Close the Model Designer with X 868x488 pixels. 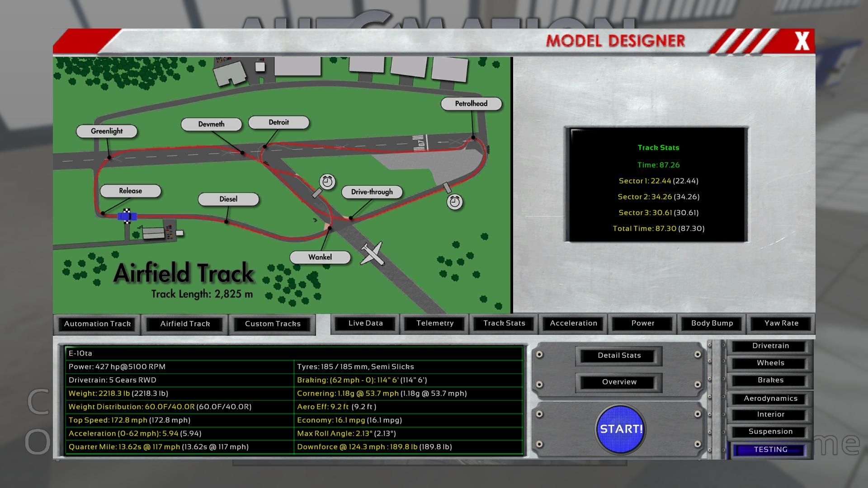802,41
